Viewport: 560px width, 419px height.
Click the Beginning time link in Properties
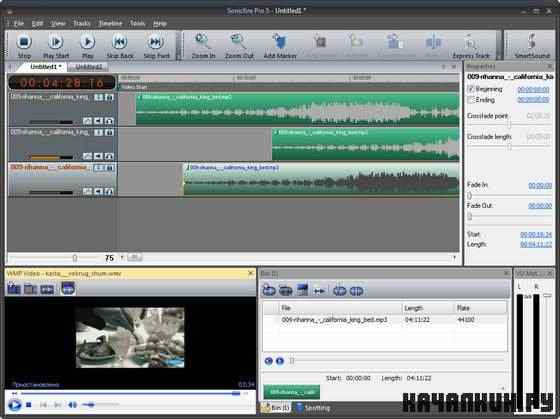click(x=533, y=90)
